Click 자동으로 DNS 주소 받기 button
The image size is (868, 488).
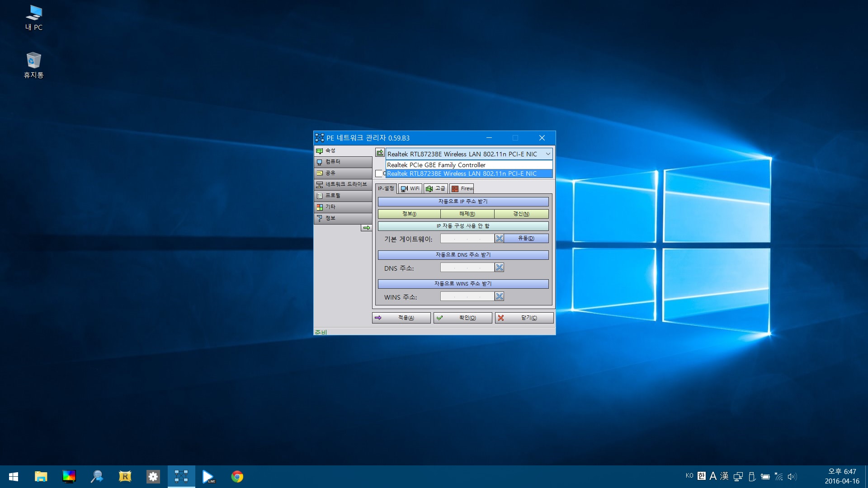tap(463, 255)
